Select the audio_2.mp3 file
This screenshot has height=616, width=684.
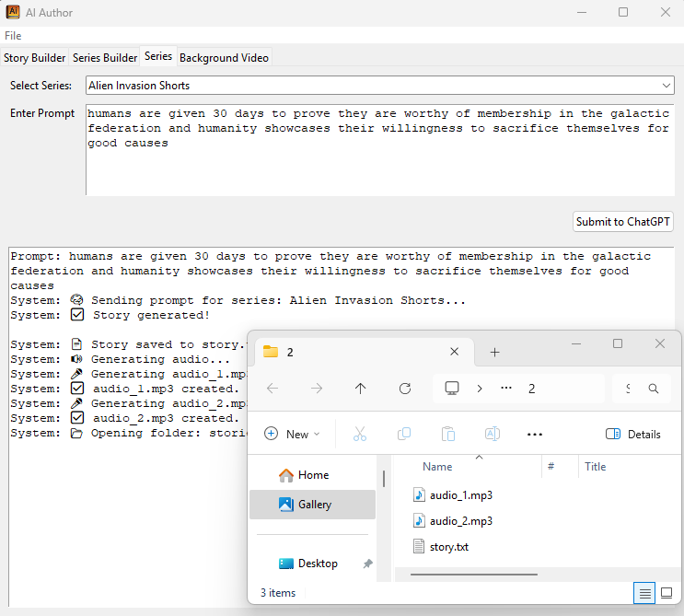click(461, 521)
